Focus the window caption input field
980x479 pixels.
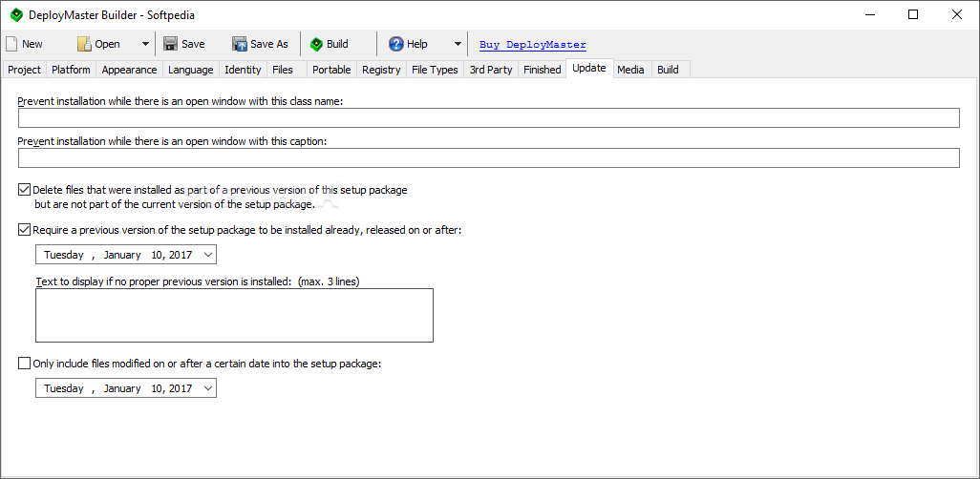pos(489,158)
